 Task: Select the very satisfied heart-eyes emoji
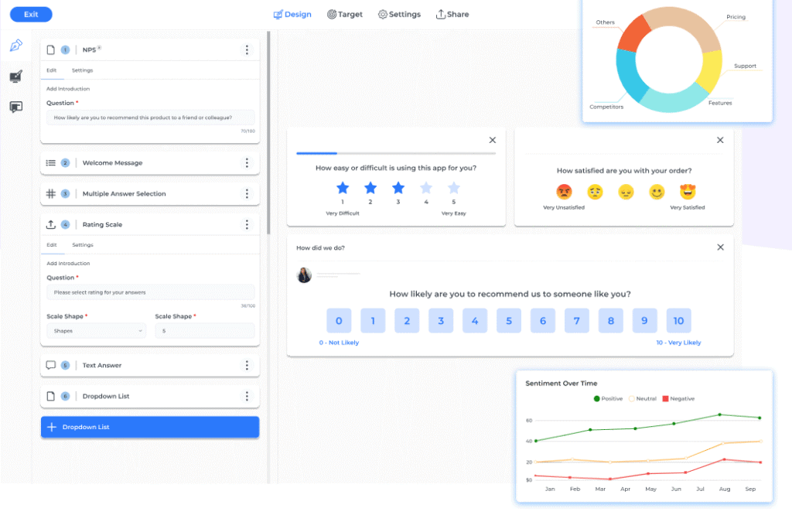688,192
